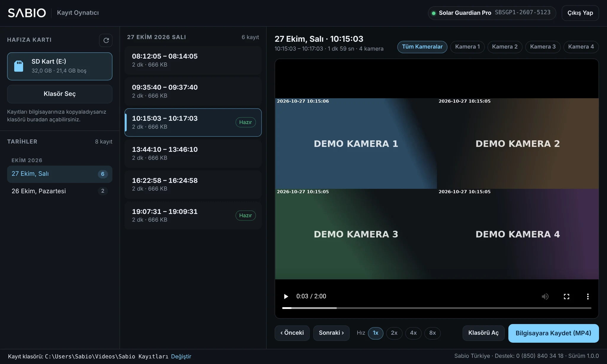Go to Sonraki recording
The image size is (607, 364).
tap(331, 333)
